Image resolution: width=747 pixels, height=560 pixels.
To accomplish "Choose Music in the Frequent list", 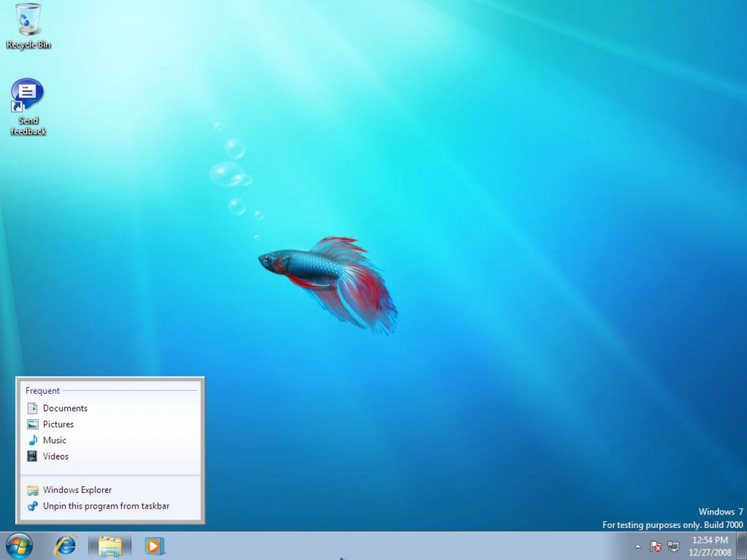I will (x=111, y=440).
